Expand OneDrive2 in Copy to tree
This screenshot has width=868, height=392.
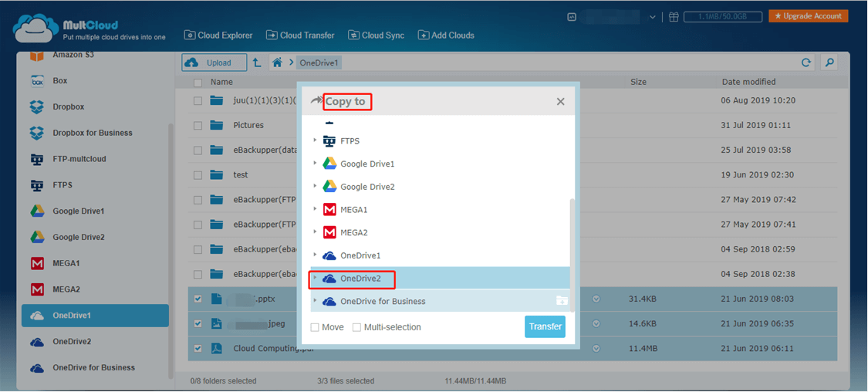pyautogui.click(x=315, y=278)
